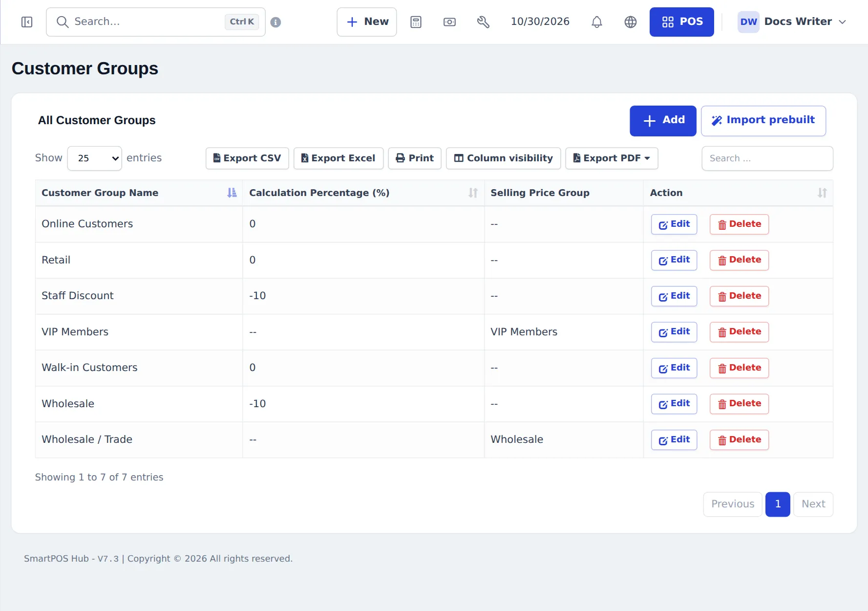The height and width of the screenshot is (611, 868).
Task: Focus the table Search field
Action: [767, 158]
